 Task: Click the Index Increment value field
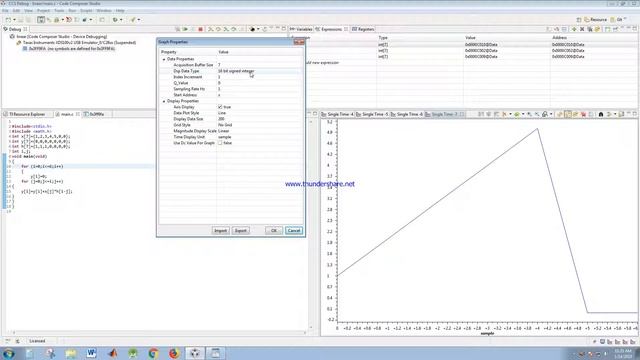point(260,77)
